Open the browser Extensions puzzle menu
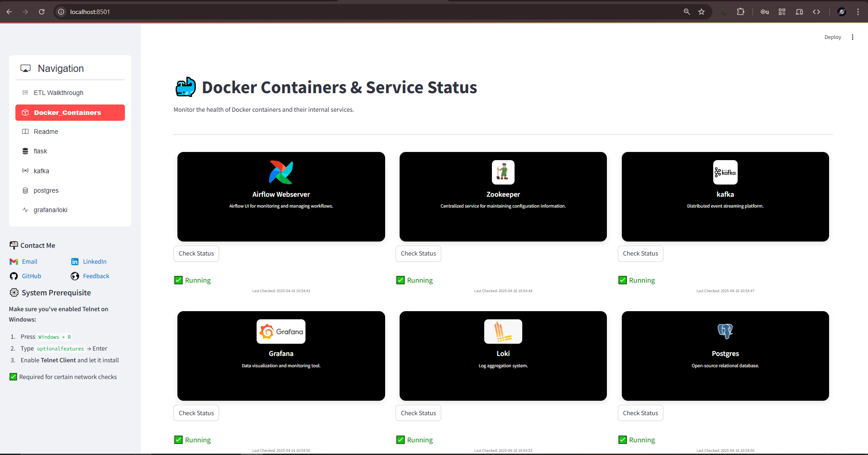This screenshot has height=455, width=868. [741, 12]
